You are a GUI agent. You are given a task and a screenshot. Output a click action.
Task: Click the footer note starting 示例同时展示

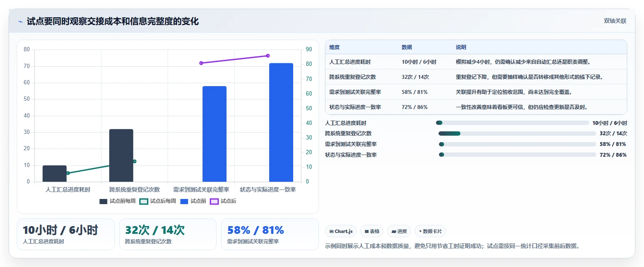[453, 246]
